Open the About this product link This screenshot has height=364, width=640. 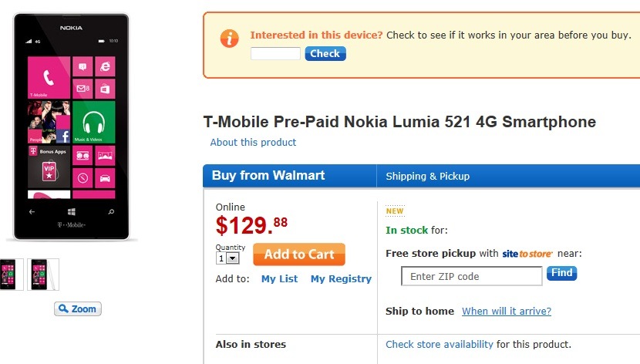tap(253, 143)
